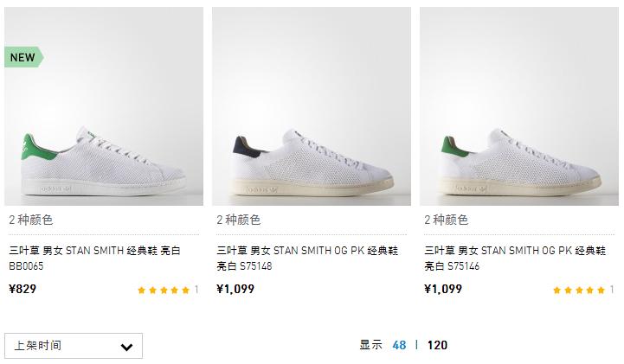Show 48 items per page
The image size is (624, 364).
click(399, 345)
